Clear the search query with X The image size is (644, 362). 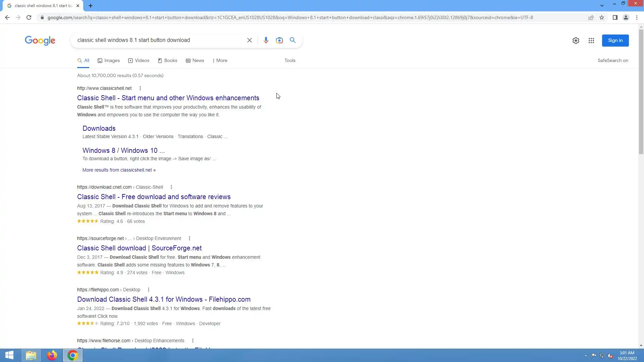click(249, 40)
